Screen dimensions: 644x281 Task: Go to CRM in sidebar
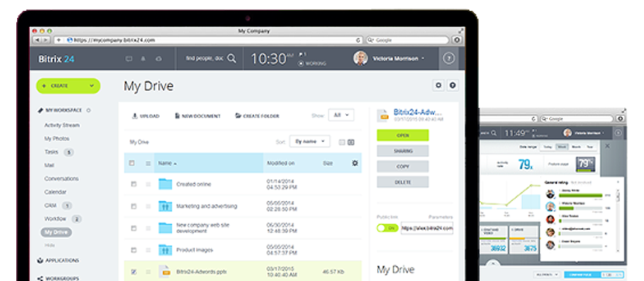coord(50,206)
